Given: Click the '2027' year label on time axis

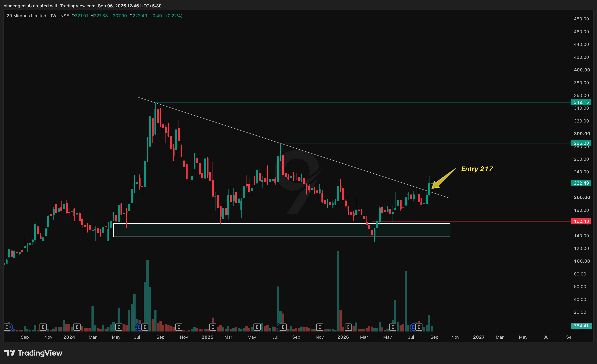Looking at the screenshot, I should pos(479,337).
